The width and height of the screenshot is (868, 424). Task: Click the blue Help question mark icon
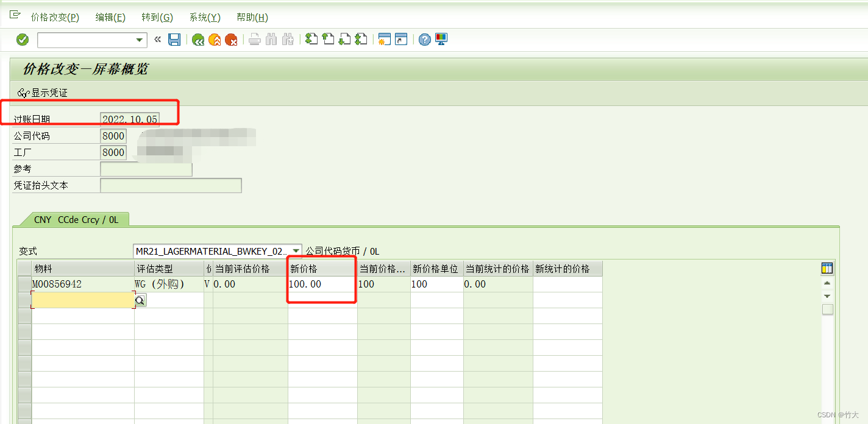pyautogui.click(x=424, y=39)
